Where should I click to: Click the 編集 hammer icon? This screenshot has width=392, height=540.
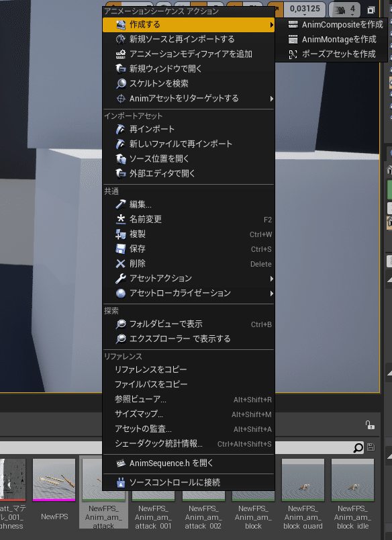120,205
